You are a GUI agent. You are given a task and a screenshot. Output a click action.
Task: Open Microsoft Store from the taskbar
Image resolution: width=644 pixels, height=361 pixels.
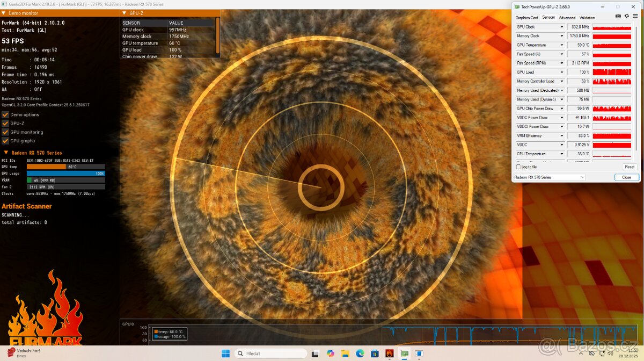375,353
